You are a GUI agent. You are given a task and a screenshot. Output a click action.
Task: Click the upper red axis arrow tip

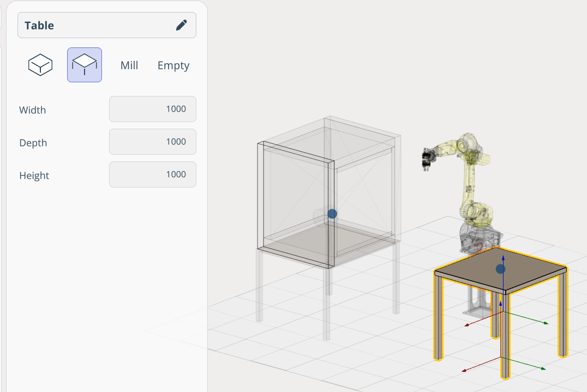pos(466,325)
